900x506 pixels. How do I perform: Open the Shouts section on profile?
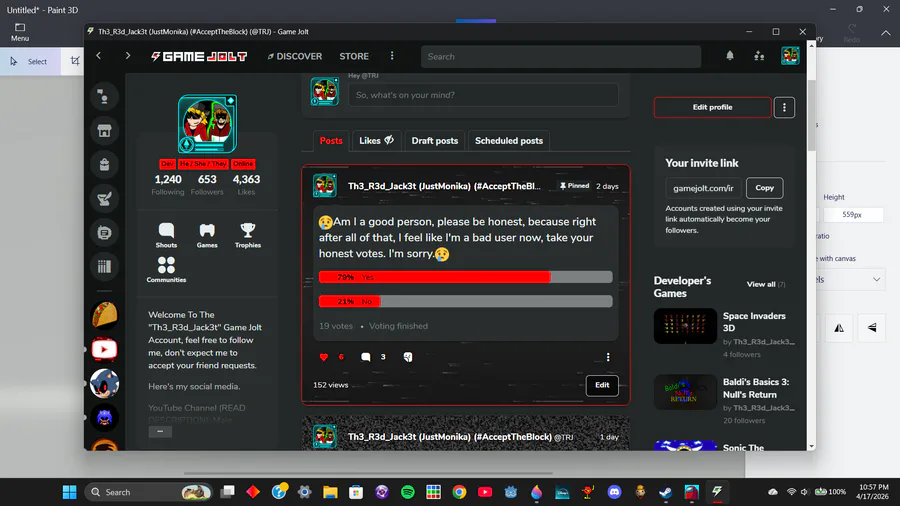pyautogui.click(x=166, y=235)
